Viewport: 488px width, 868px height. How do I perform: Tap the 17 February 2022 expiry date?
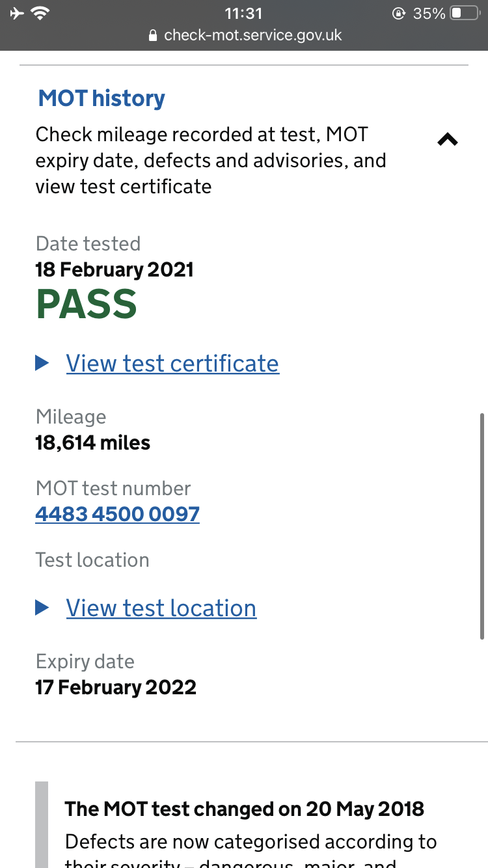(116, 688)
